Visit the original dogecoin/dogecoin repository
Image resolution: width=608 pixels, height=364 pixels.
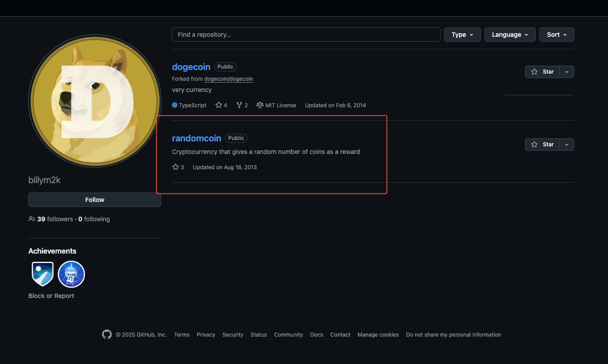[x=229, y=79]
